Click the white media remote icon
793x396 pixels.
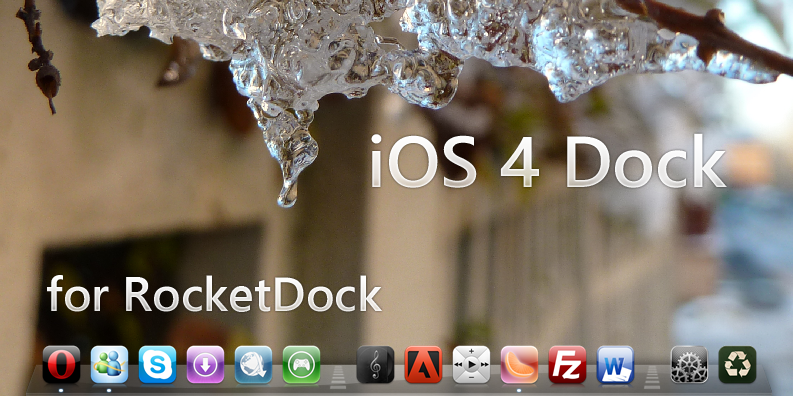point(471,364)
